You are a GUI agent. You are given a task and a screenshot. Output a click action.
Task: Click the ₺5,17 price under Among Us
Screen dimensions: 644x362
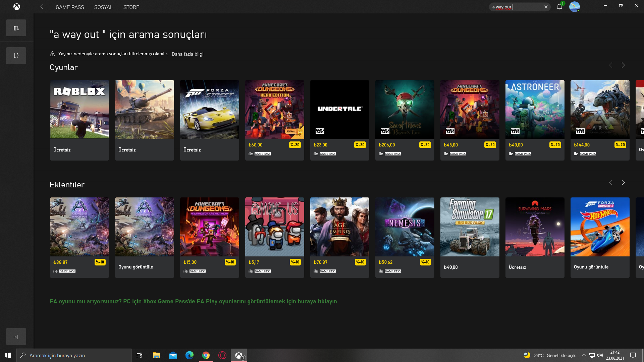[x=254, y=262]
